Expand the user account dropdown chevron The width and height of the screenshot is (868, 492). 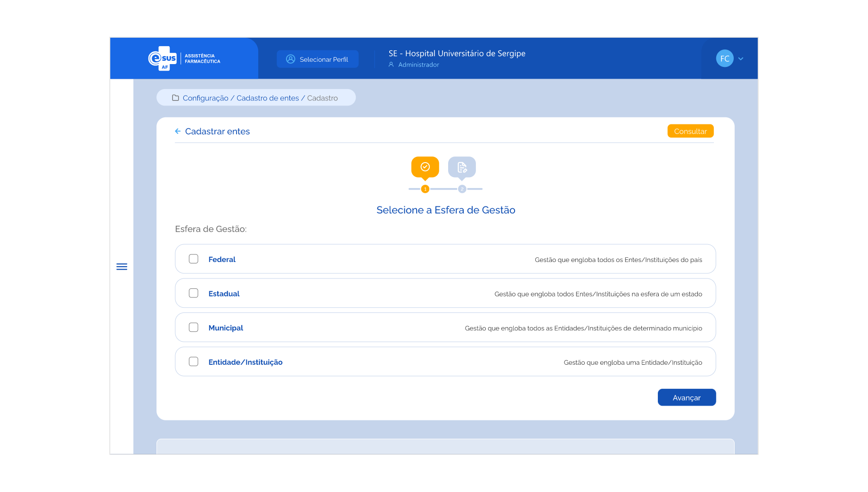point(741,59)
